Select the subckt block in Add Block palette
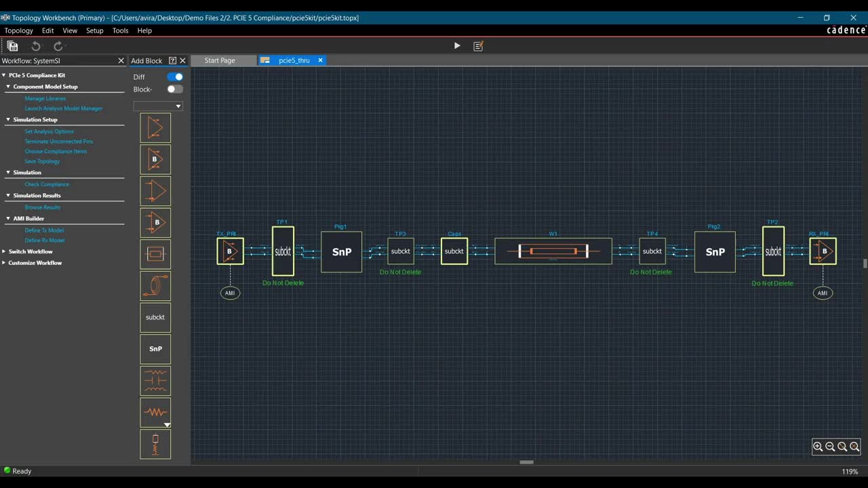Image resolution: width=868 pixels, height=488 pixels. [155, 317]
